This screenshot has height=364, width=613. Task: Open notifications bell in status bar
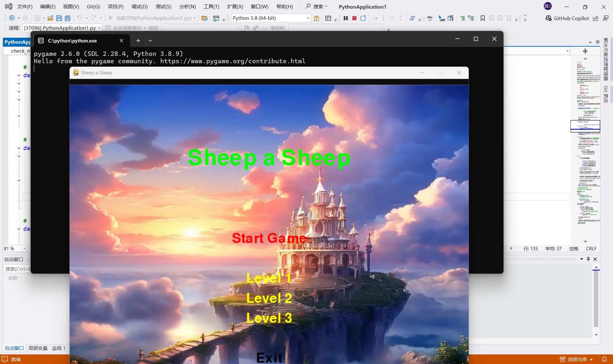point(604,359)
